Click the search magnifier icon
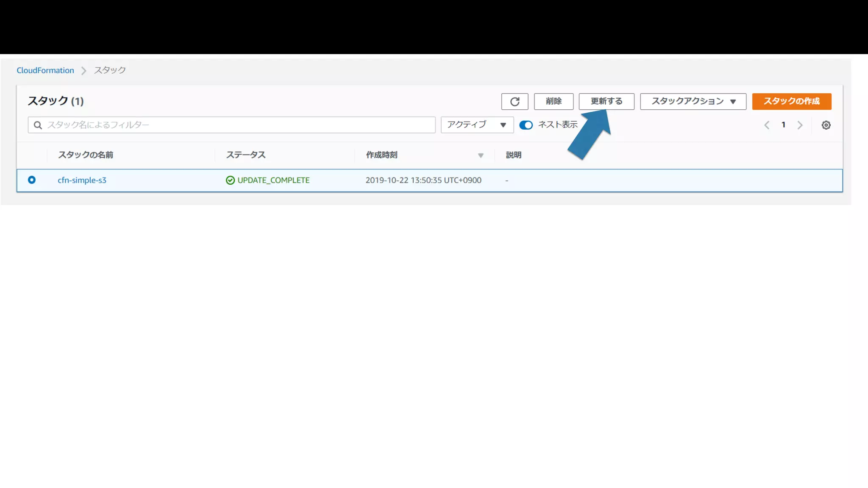Screen dimensions: 868x488 point(38,125)
